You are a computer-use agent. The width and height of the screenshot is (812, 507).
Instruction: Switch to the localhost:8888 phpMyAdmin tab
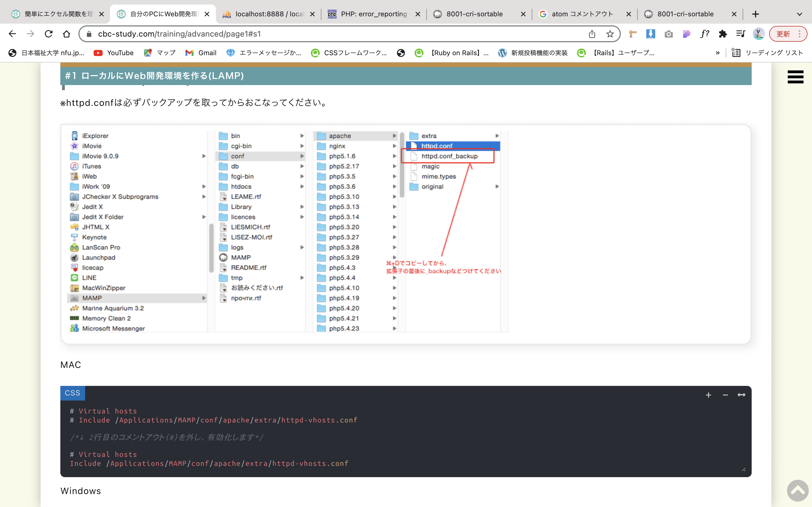(x=269, y=14)
